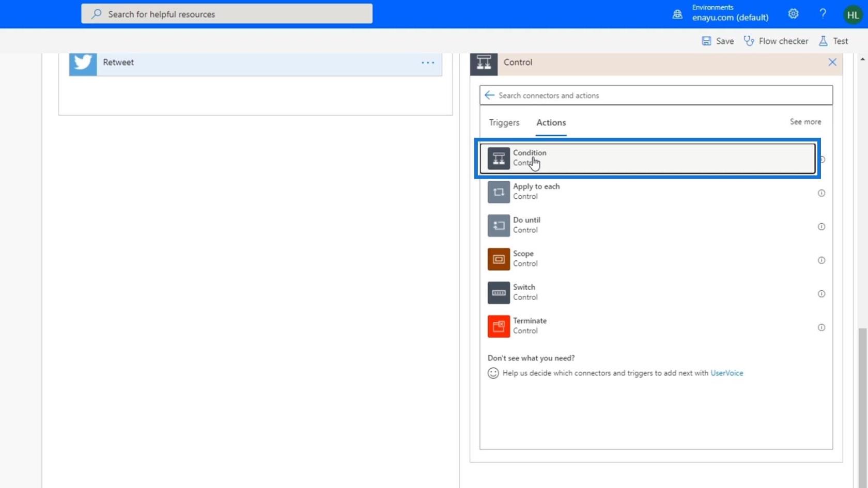Open the help question mark
The image size is (868, 488).
(823, 14)
